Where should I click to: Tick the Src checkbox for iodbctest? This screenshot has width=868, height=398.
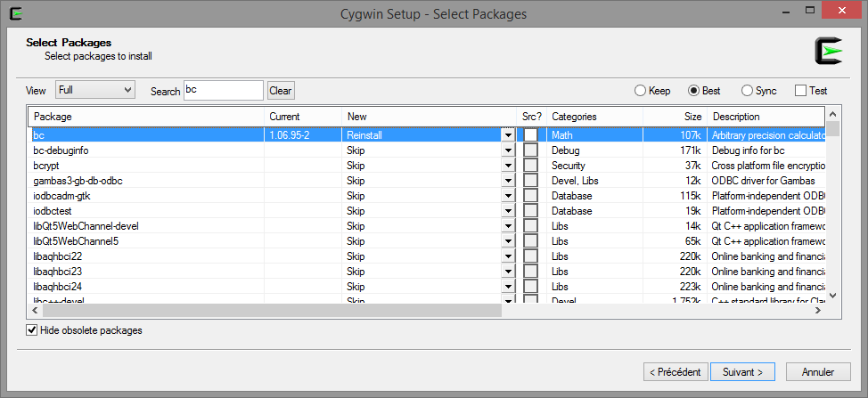point(530,211)
